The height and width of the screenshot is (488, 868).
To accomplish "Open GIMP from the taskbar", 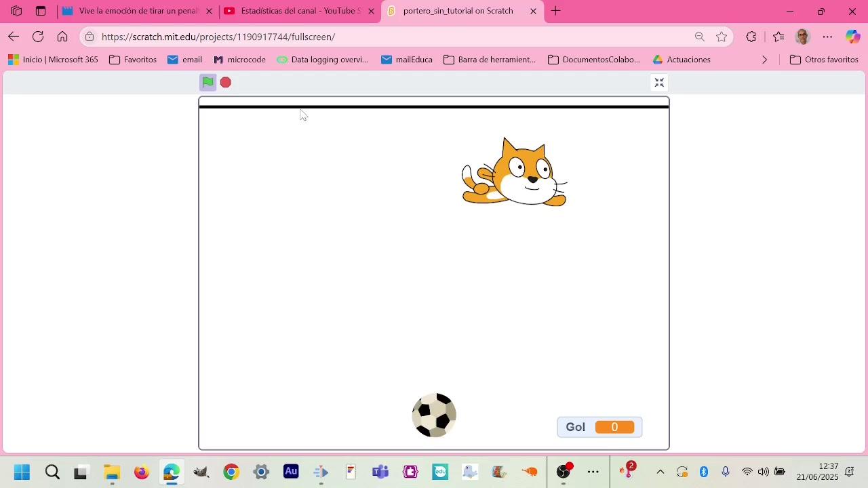I will tap(201, 472).
